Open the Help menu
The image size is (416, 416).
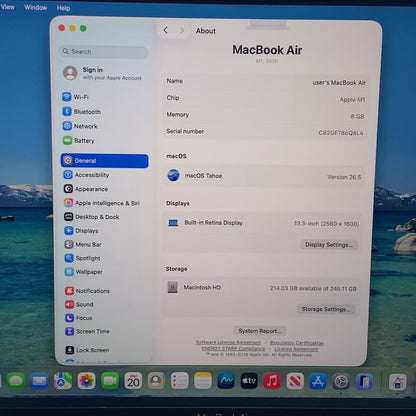[63, 8]
